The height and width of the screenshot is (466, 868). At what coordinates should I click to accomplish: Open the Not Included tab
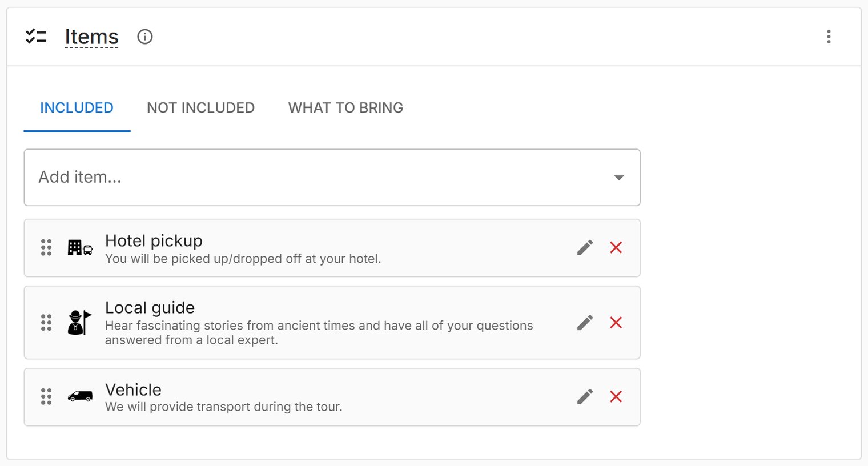click(x=200, y=108)
